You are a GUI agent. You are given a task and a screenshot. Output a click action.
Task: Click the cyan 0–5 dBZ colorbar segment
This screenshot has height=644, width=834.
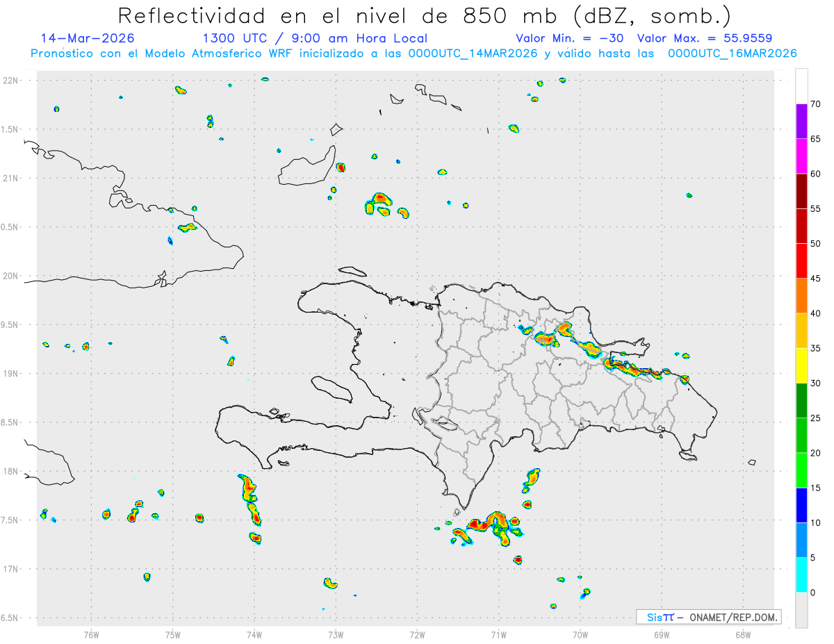(x=801, y=575)
